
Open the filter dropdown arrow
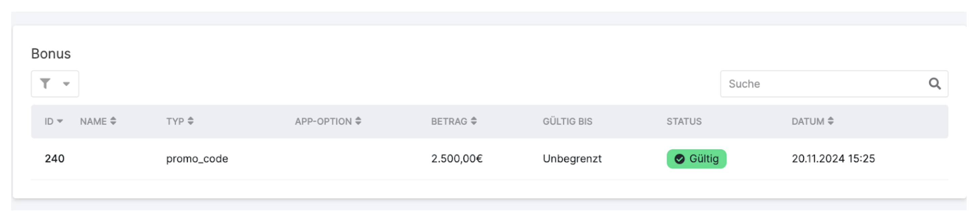click(66, 84)
